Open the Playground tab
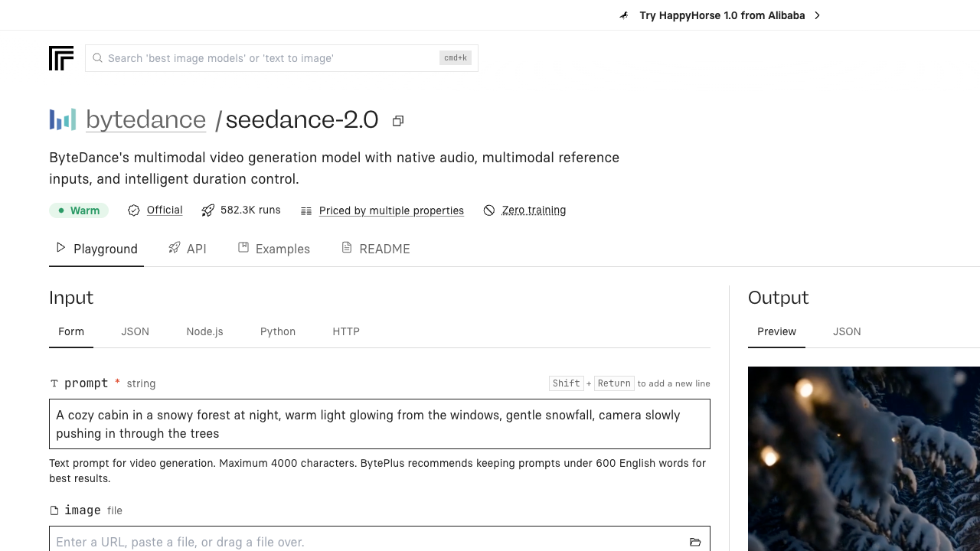This screenshot has width=980, height=551. [96, 249]
